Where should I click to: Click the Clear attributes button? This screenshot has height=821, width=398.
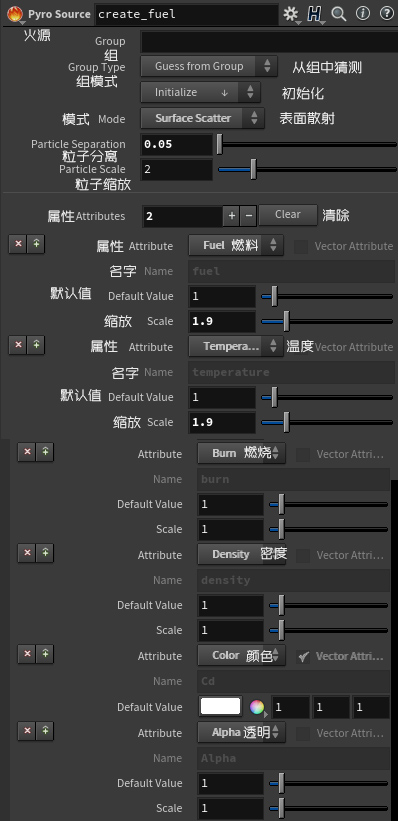(288, 215)
